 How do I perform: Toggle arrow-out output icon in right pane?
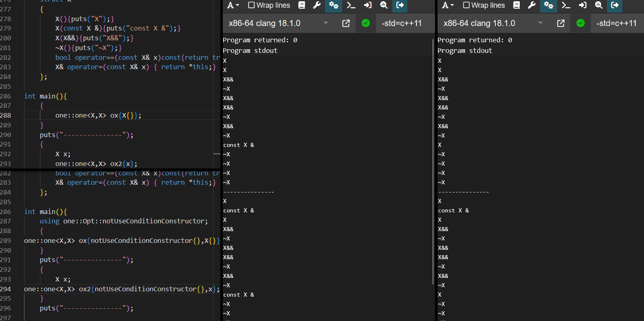point(615,5)
